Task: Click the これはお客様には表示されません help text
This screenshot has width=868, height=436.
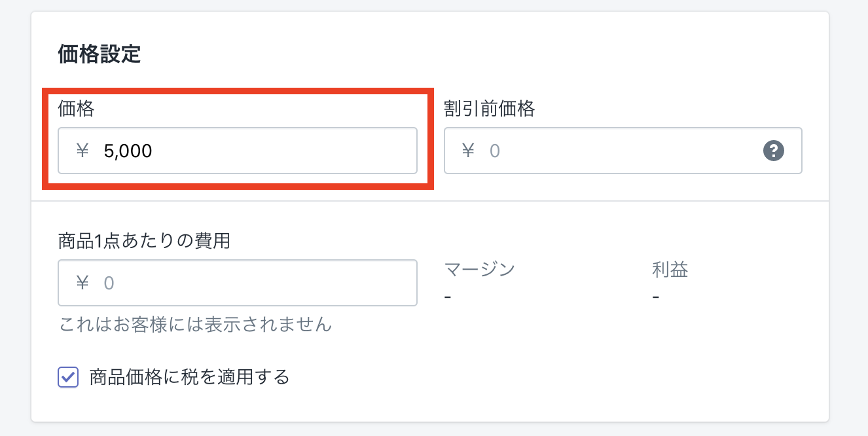Action: pos(195,324)
